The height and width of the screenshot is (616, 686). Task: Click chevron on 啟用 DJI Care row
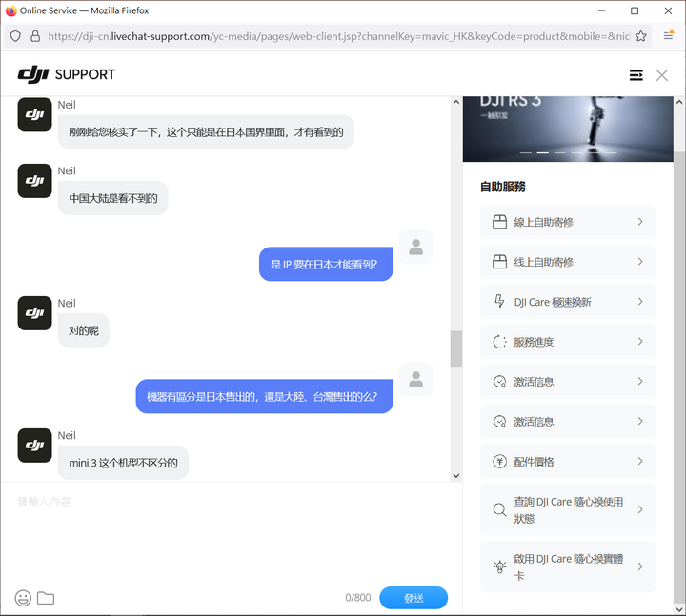click(640, 566)
